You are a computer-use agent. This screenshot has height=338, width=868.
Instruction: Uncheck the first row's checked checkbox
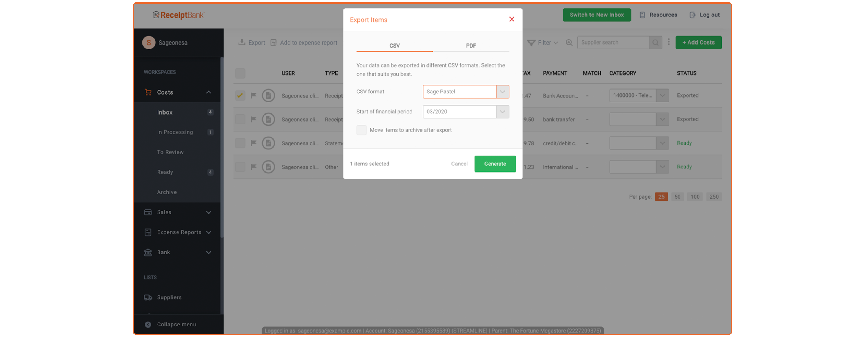pyautogui.click(x=240, y=96)
